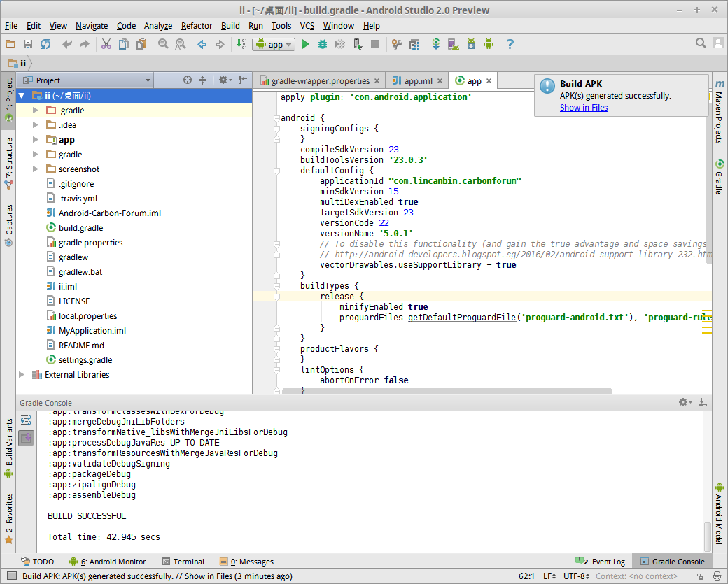Toggle the Project tool window side tab
Screen dimensions: 728x584
pyautogui.click(x=9, y=100)
